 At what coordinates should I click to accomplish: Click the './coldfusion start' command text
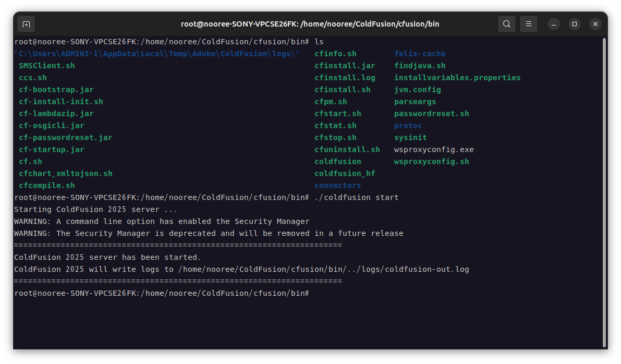point(357,197)
